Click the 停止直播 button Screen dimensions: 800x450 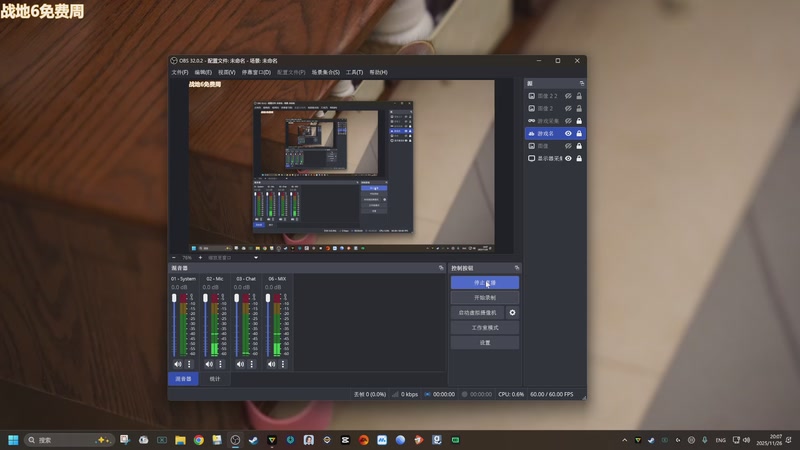point(484,283)
